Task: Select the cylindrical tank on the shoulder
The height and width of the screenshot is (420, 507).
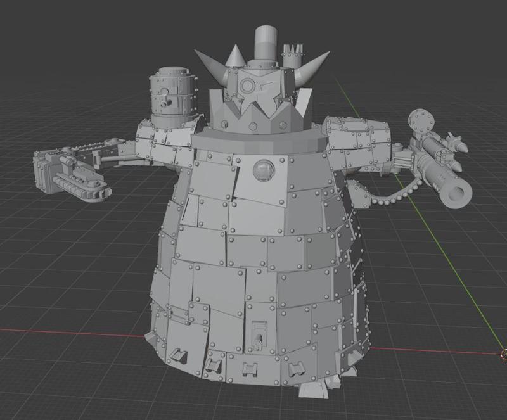Action: click(x=172, y=96)
